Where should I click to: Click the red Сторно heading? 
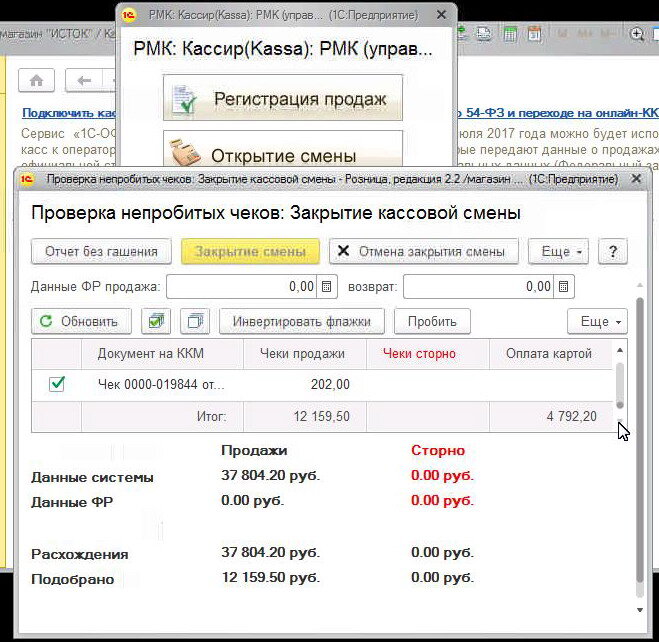click(438, 450)
